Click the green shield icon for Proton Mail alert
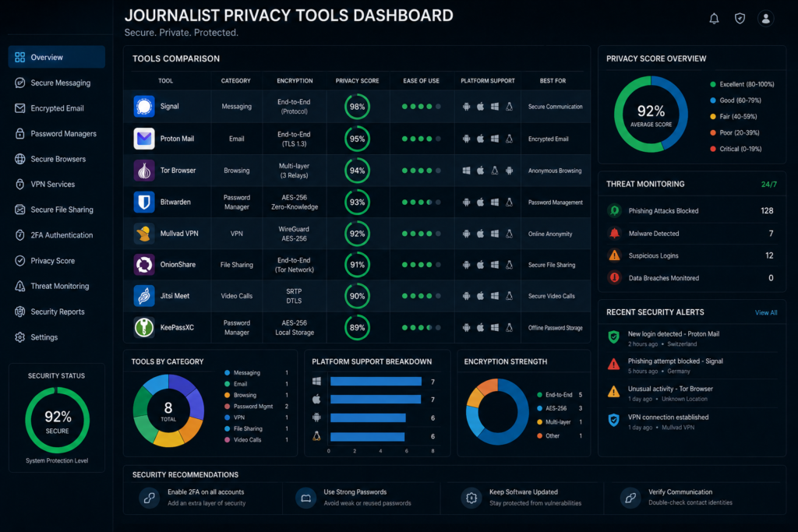The width and height of the screenshot is (798, 532). (614, 337)
